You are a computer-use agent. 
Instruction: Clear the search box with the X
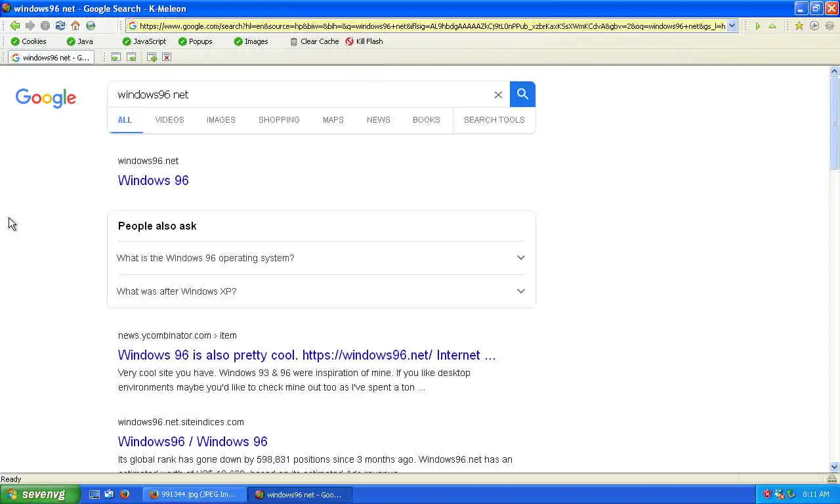tap(498, 94)
